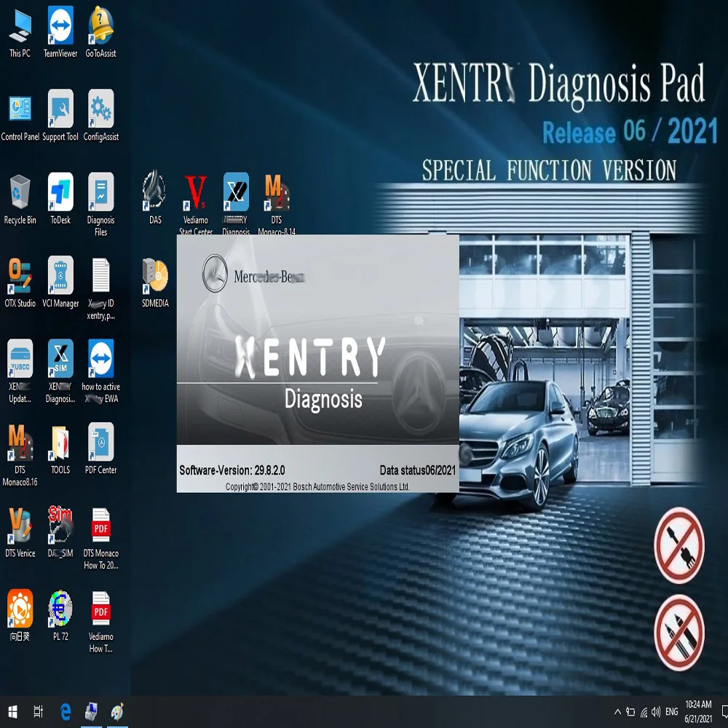
Task: Open the Windows Start menu
Action: point(13,712)
